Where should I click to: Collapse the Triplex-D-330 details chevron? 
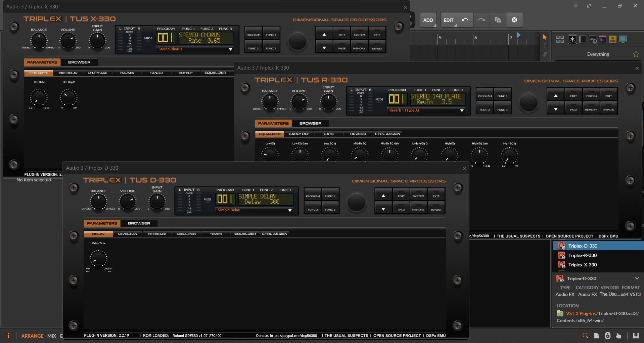coord(637,278)
